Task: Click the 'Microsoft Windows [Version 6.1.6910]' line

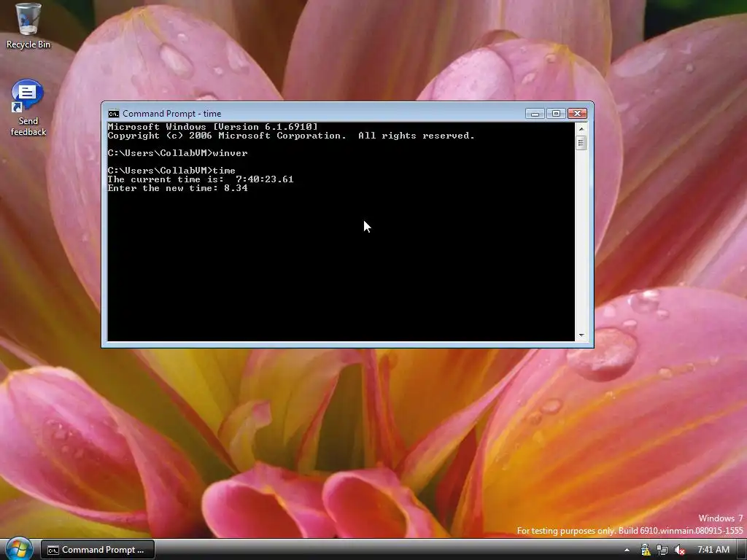Action: tap(212, 127)
